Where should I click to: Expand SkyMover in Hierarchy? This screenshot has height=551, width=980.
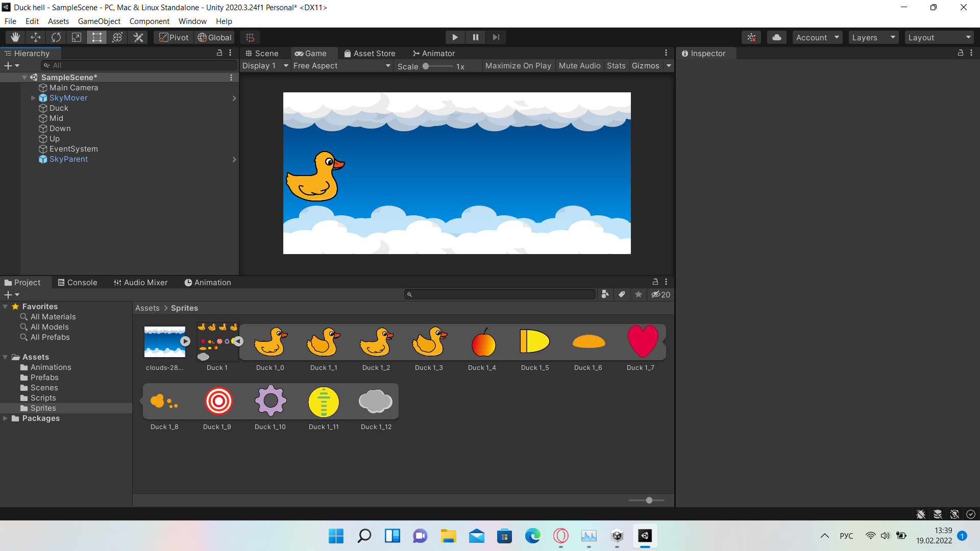coord(33,98)
